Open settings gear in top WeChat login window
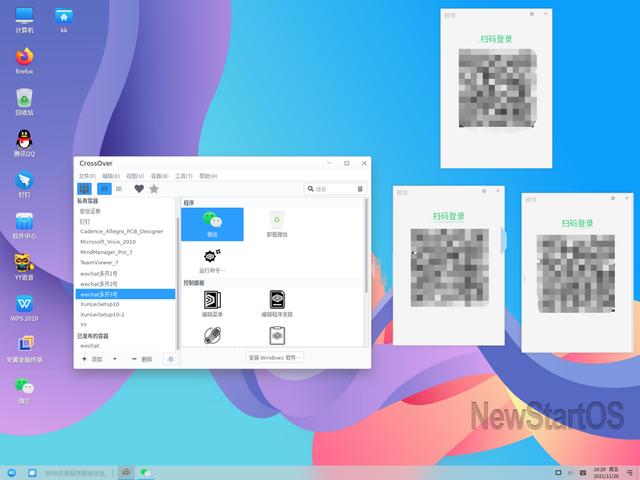 click(x=531, y=14)
